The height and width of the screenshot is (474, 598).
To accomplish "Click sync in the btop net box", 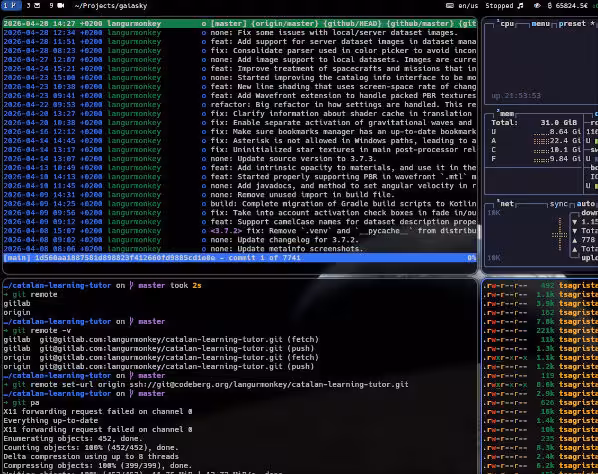I will pos(559,204).
